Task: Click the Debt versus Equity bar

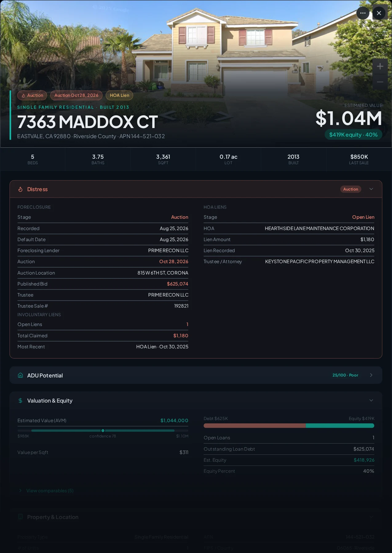Action: pyautogui.click(x=289, y=426)
